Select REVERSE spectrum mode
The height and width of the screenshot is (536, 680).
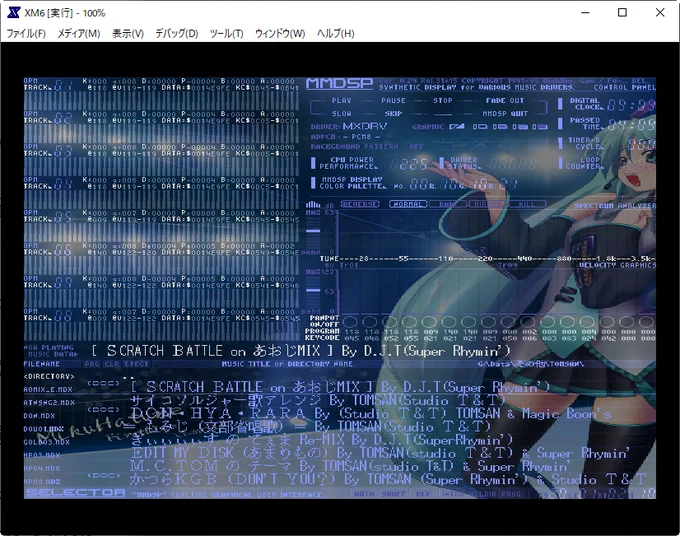click(x=360, y=204)
